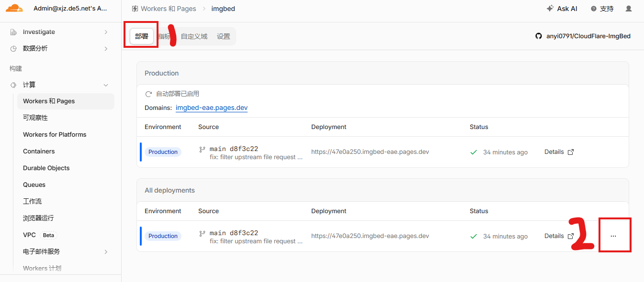Click main d8f3c22 in All deployments

pyautogui.click(x=234, y=233)
